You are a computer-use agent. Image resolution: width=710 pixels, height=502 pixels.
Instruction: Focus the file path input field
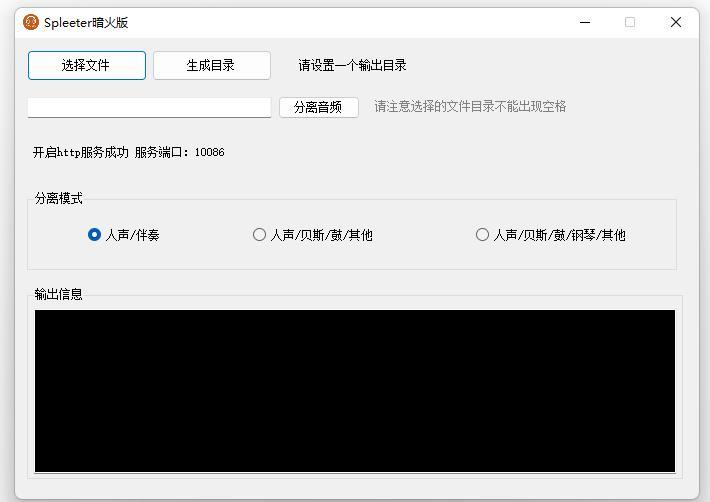tap(149, 107)
